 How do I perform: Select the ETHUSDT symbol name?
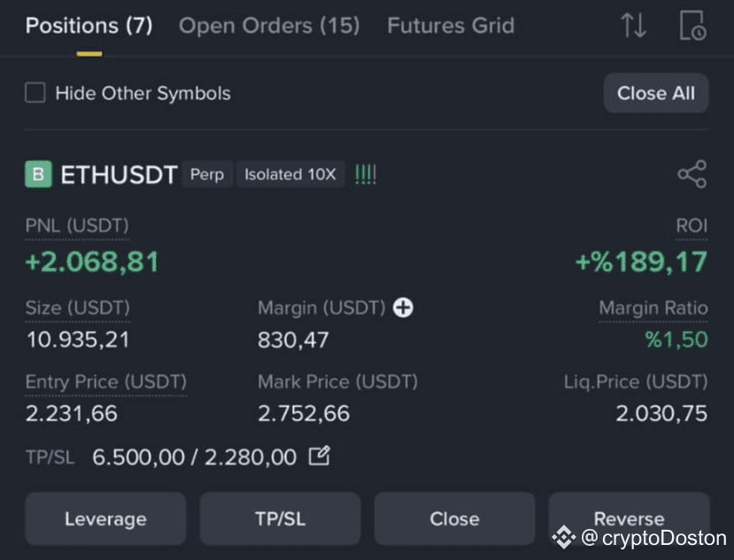coord(119,174)
